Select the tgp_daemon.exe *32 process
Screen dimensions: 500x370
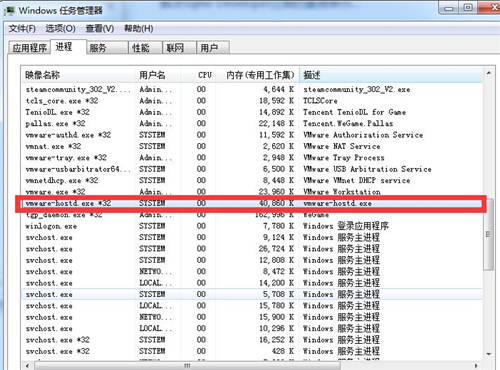click(252, 215)
